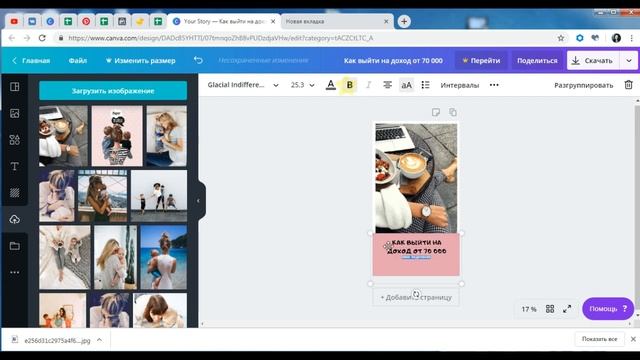
Task: Add notes to the page
Action: coord(436,112)
